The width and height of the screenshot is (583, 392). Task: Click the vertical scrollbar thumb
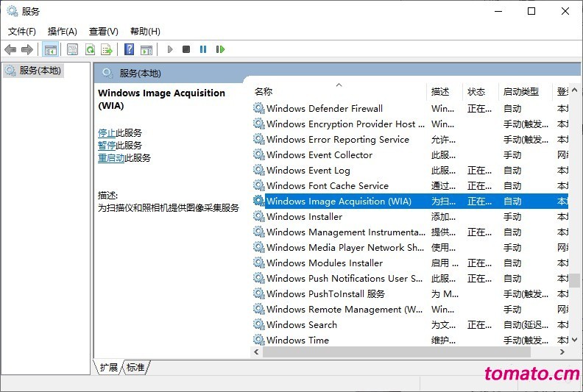(575, 280)
